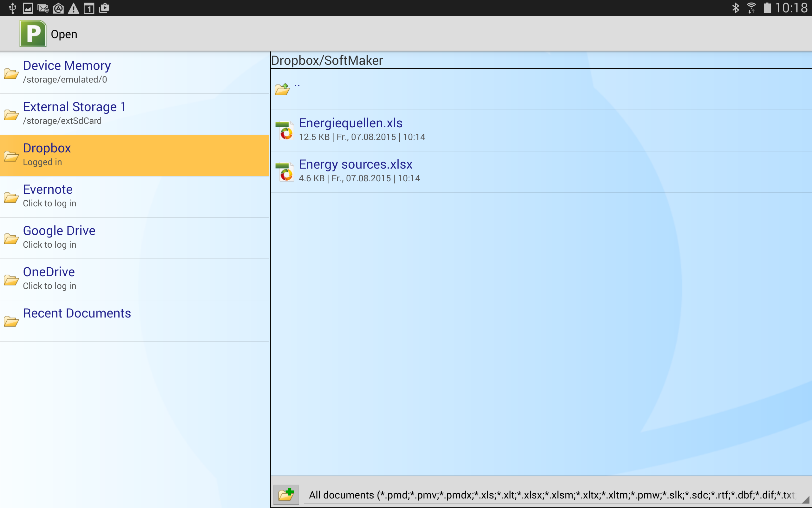The height and width of the screenshot is (508, 812).
Task: Create a new folder
Action: click(x=286, y=494)
